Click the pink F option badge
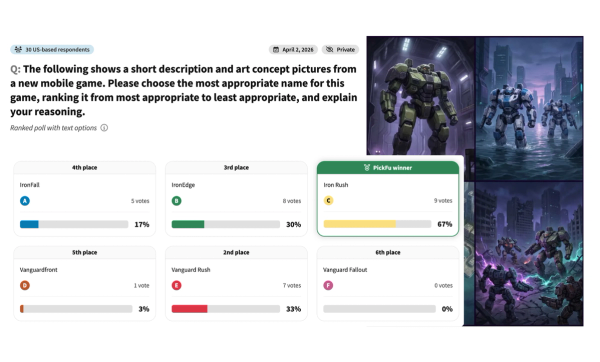600x362 pixels. pyautogui.click(x=328, y=285)
